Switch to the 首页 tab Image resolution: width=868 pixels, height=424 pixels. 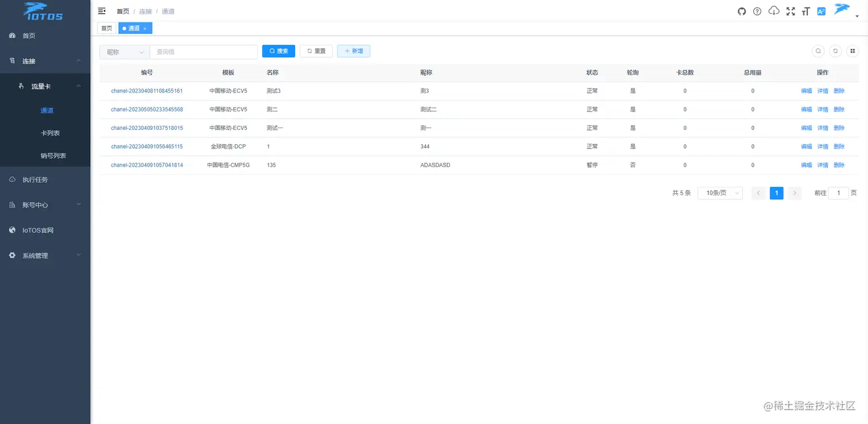[x=107, y=28]
